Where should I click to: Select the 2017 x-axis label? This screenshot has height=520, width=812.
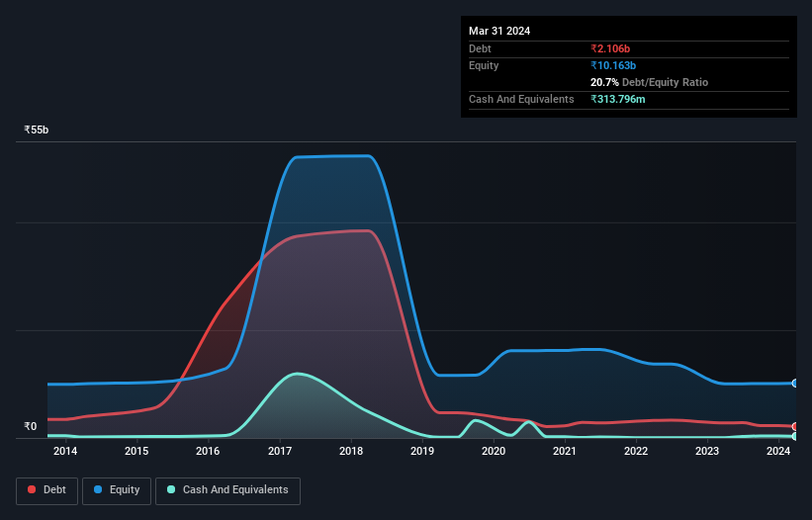pyautogui.click(x=280, y=451)
